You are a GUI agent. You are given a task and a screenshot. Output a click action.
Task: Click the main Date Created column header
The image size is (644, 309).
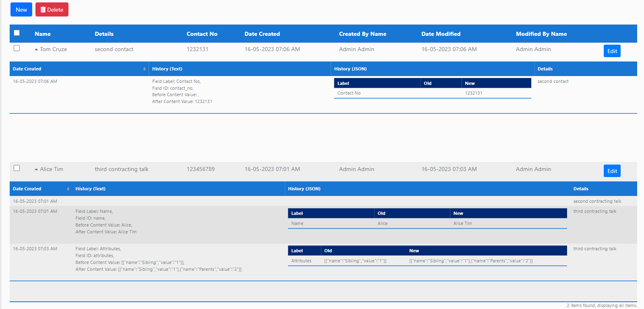point(262,34)
